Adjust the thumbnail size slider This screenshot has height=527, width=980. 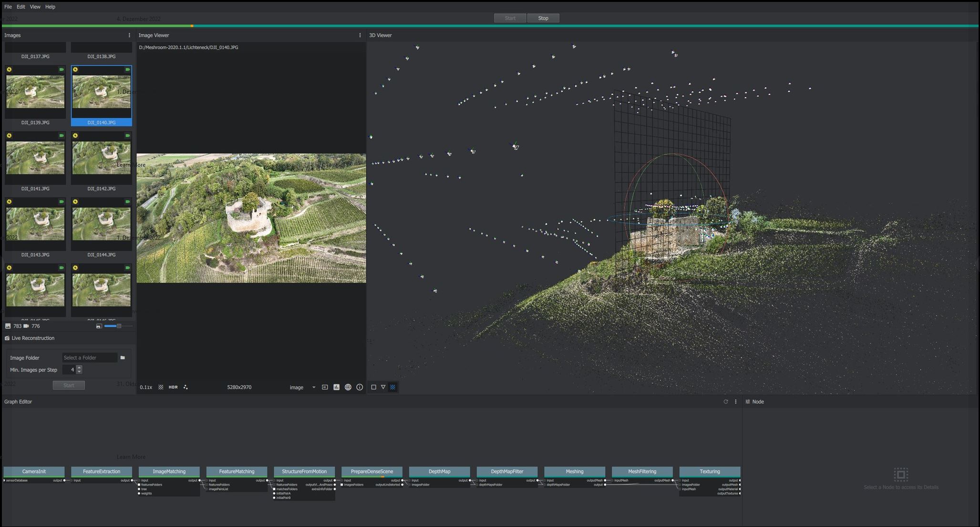[119, 326]
